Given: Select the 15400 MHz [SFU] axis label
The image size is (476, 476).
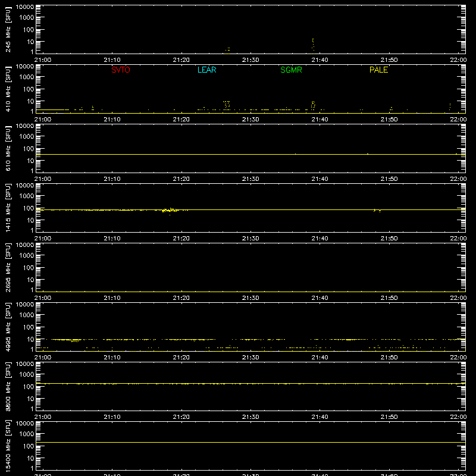Looking at the screenshot, I should 8,446.
